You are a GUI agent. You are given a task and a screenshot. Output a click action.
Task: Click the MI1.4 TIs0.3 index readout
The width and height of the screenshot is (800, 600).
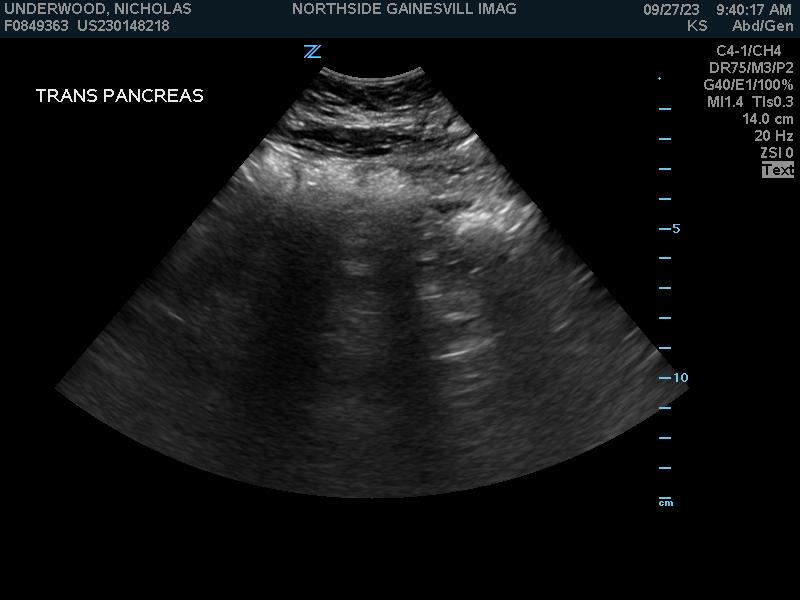(750, 102)
